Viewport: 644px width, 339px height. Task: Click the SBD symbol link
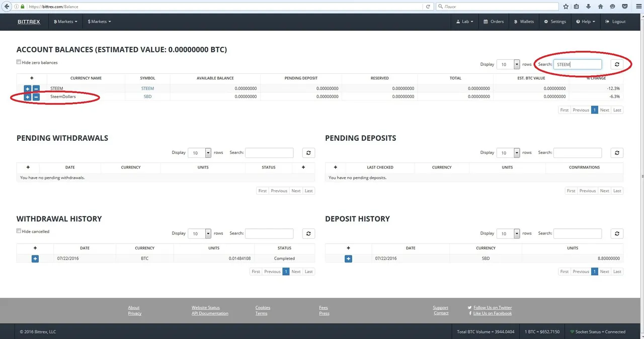147,97
